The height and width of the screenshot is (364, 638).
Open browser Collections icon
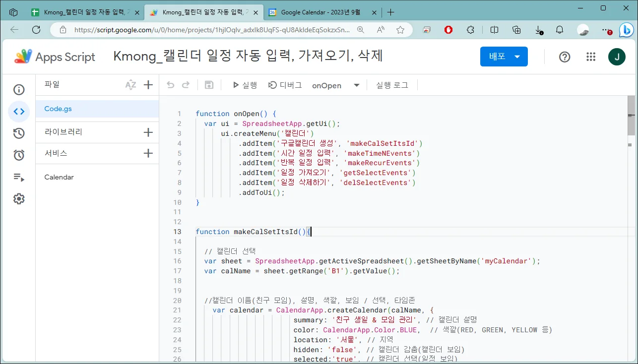[516, 30]
